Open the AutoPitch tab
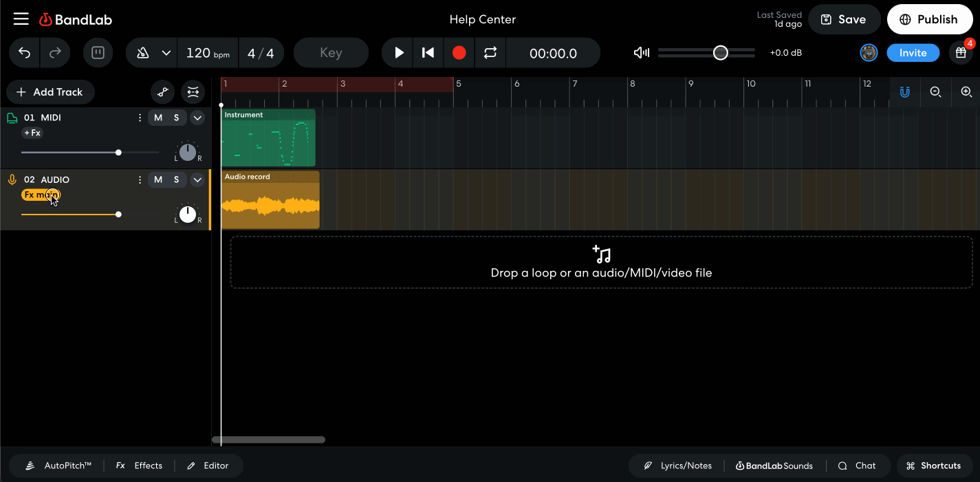This screenshot has width=980, height=482. click(x=59, y=465)
